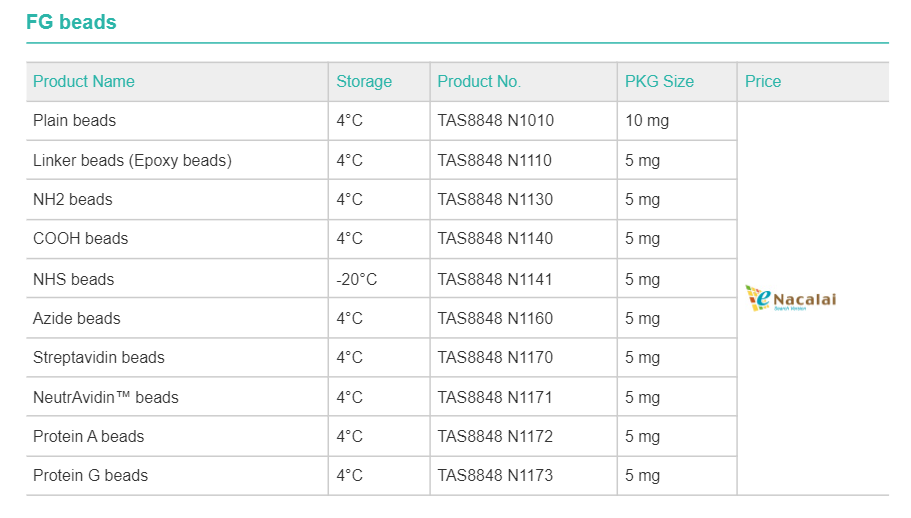This screenshot has width=911, height=518.
Task: Click the Protein A beads name
Action: [x=89, y=437]
